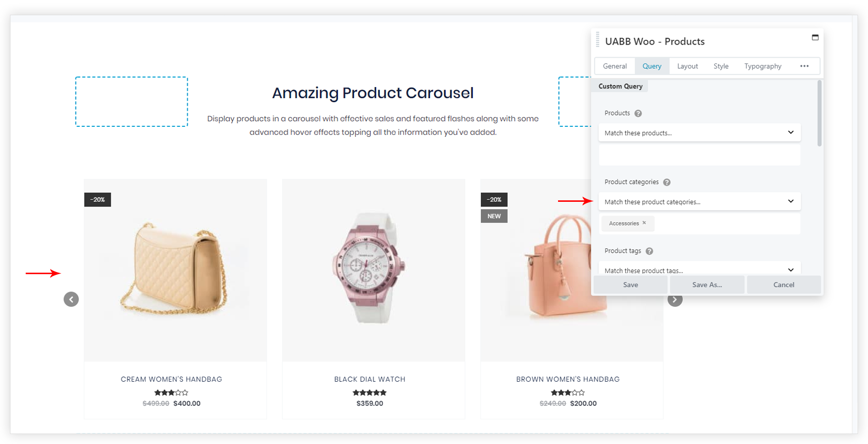Click the carousel next arrow button

[675, 300]
